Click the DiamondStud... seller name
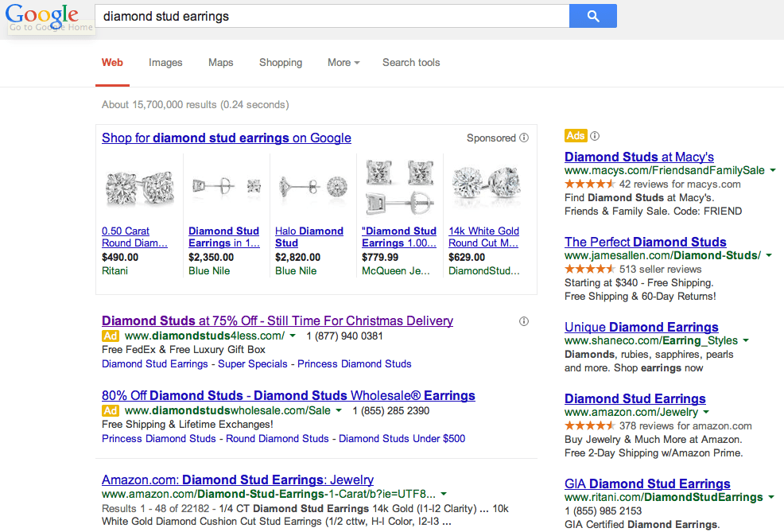Screen dimensions: 784x532 (x=484, y=271)
